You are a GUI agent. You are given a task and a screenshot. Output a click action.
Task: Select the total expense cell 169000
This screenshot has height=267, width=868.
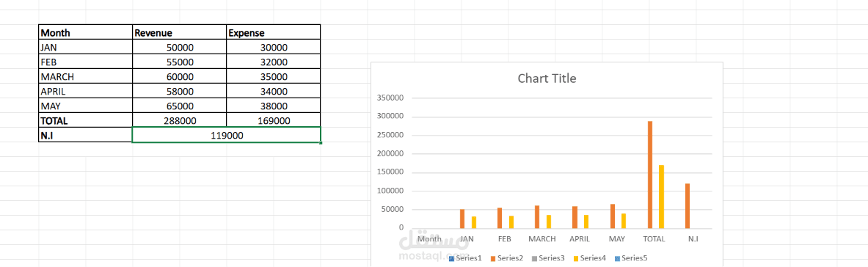tap(274, 120)
